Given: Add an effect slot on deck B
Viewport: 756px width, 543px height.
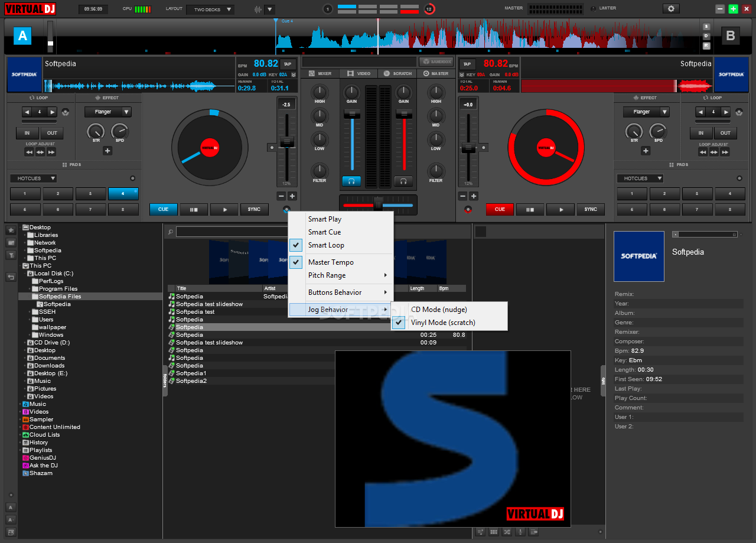Looking at the screenshot, I should [646, 151].
